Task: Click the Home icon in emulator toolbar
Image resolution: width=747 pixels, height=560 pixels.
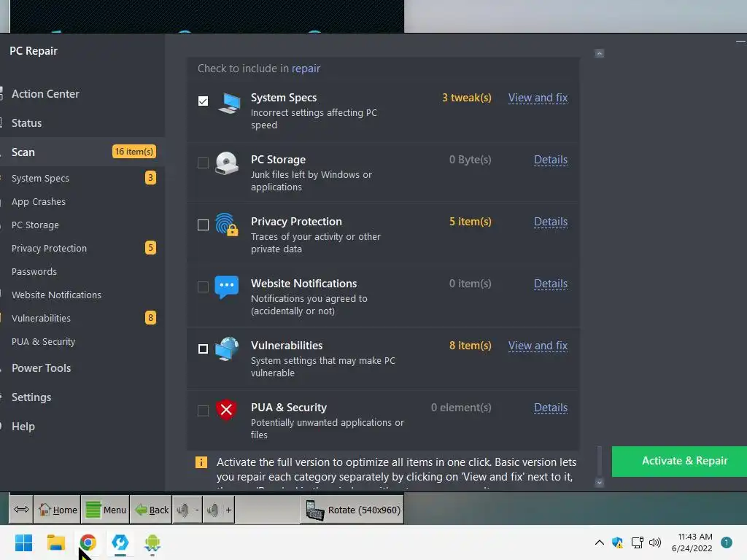Action: pos(44,510)
